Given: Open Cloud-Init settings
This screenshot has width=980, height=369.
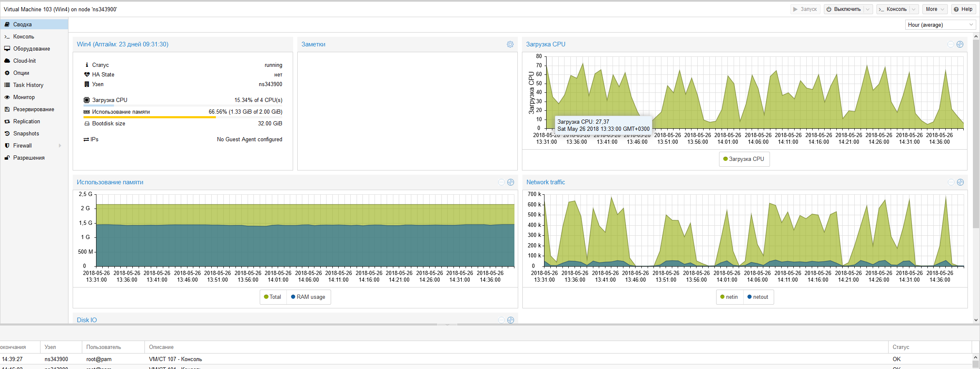Looking at the screenshot, I should tap(24, 61).
